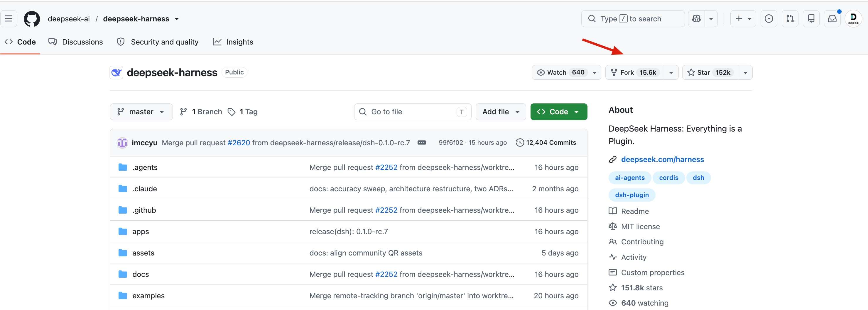Click the folder icon beside assets
Image resolution: width=868 pixels, height=310 pixels.
tap(123, 253)
